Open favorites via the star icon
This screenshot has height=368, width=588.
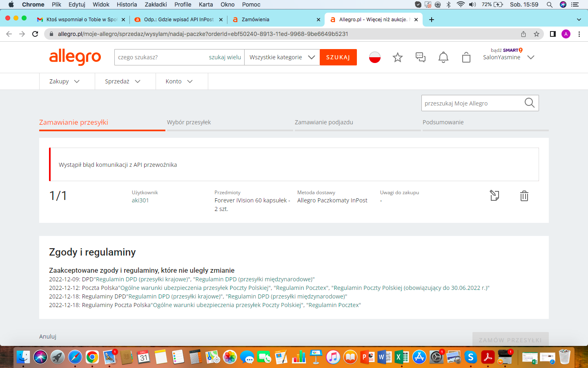pyautogui.click(x=397, y=57)
